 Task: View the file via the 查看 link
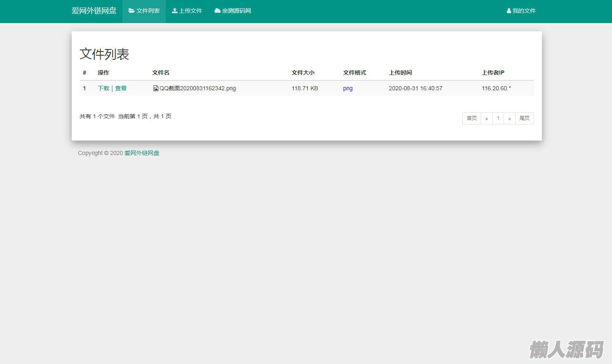[x=121, y=88]
